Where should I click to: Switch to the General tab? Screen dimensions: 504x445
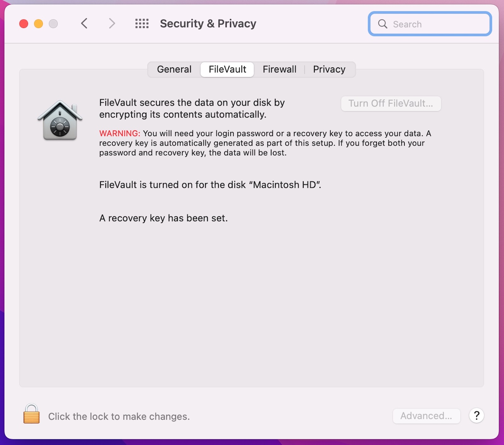click(174, 69)
